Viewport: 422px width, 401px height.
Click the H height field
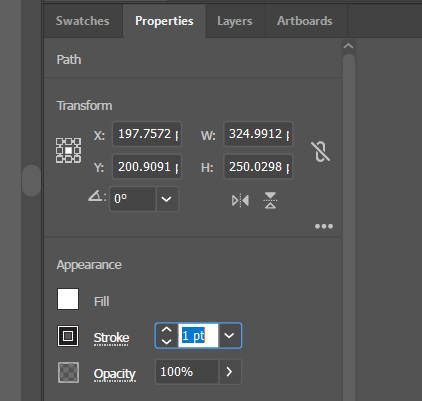tap(258, 167)
